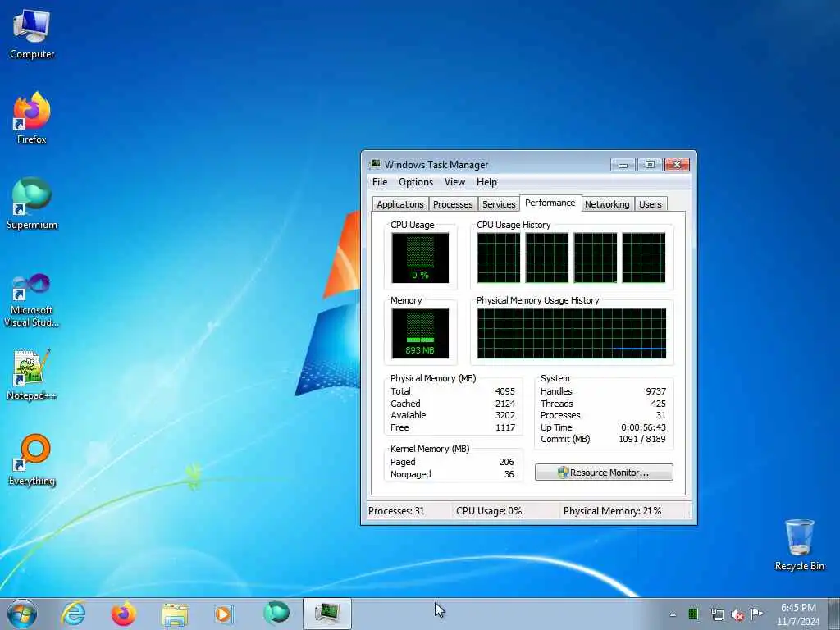The width and height of the screenshot is (840, 630).
Task: Launch Internet Explorer from the taskbar
Action: [73, 614]
